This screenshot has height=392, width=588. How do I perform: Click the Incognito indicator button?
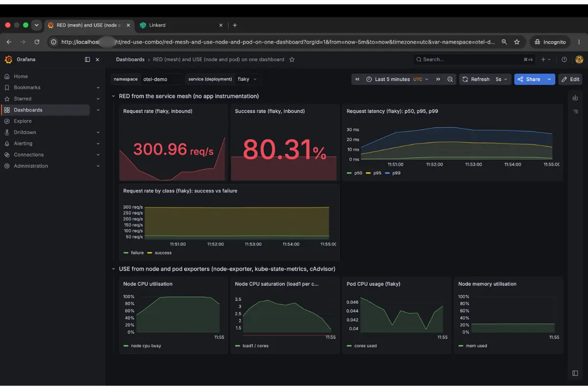coord(550,42)
